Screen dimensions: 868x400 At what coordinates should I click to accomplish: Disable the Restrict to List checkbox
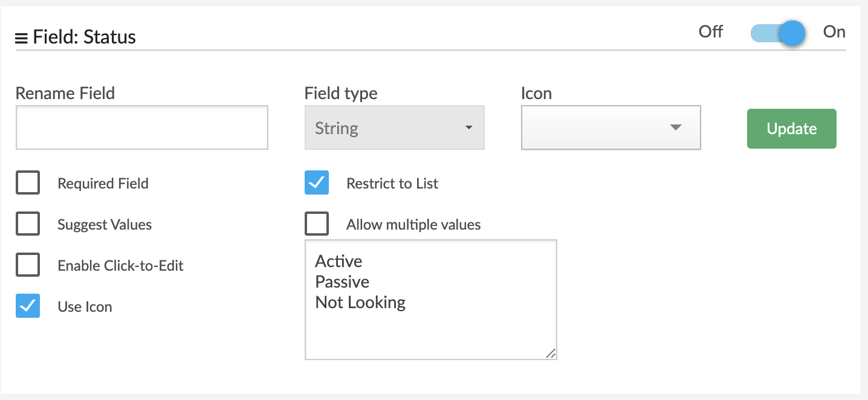coord(317,183)
